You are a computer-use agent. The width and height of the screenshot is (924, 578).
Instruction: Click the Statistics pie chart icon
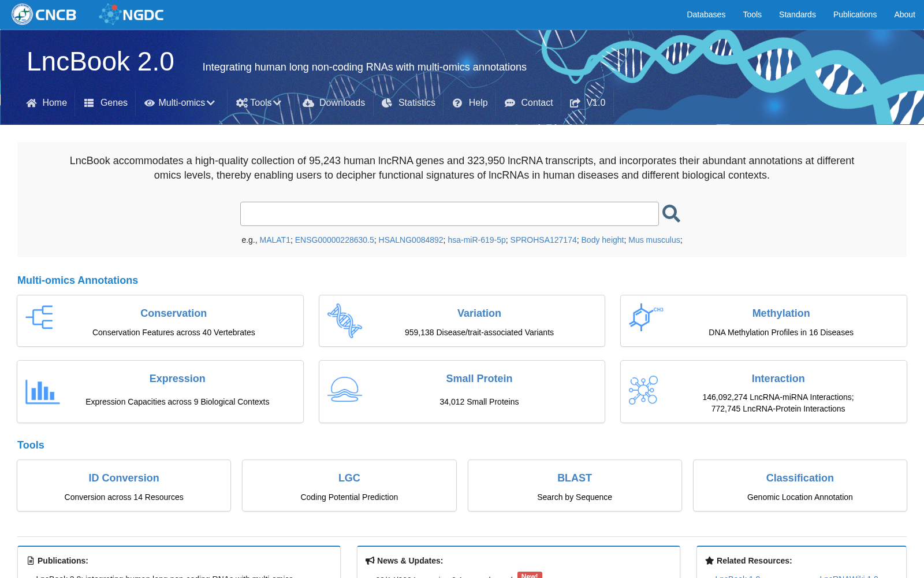coord(387,103)
